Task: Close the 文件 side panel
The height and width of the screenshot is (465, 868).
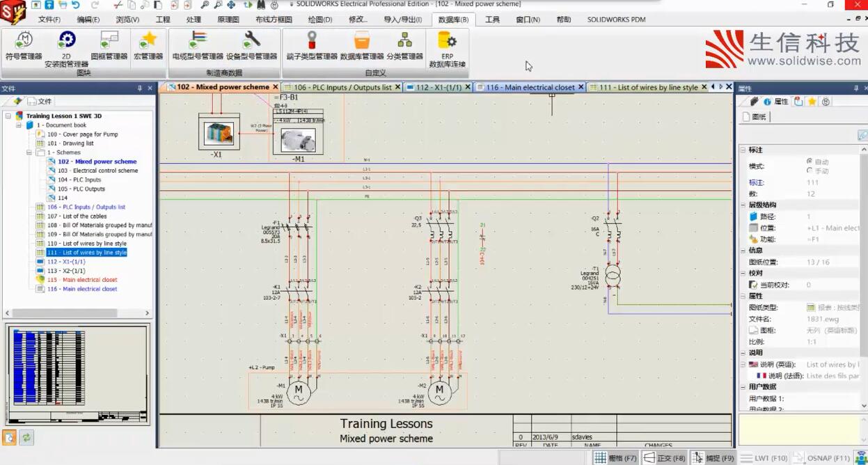Action: (150, 88)
